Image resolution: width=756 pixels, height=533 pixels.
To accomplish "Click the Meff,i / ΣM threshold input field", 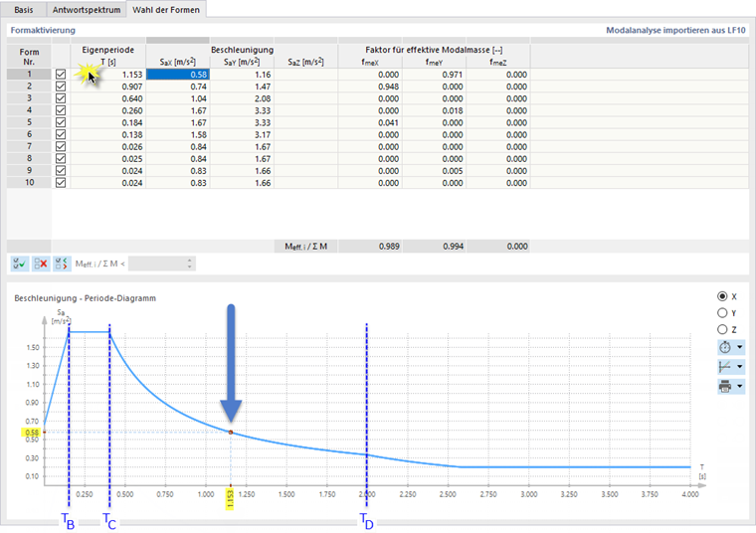I will pos(157,264).
